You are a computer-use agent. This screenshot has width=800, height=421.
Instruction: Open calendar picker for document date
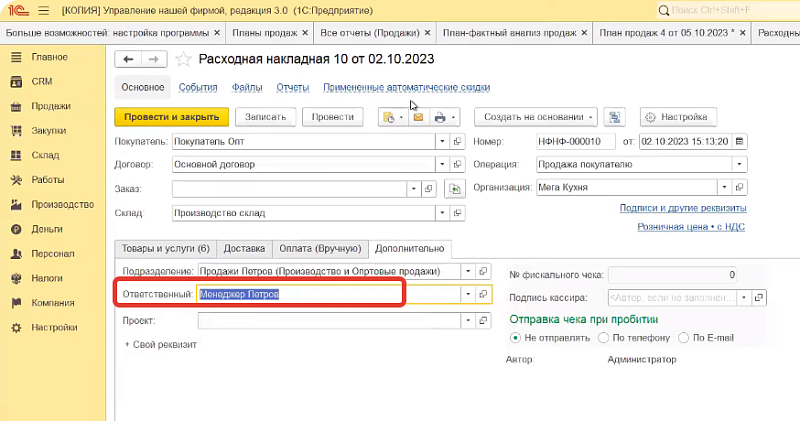pyautogui.click(x=739, y=141)
